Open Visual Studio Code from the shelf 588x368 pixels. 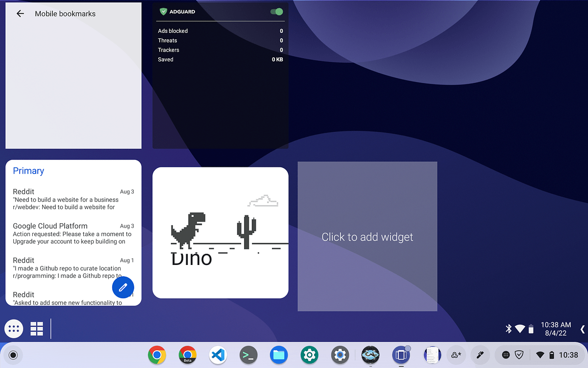[x=218, y=355]
